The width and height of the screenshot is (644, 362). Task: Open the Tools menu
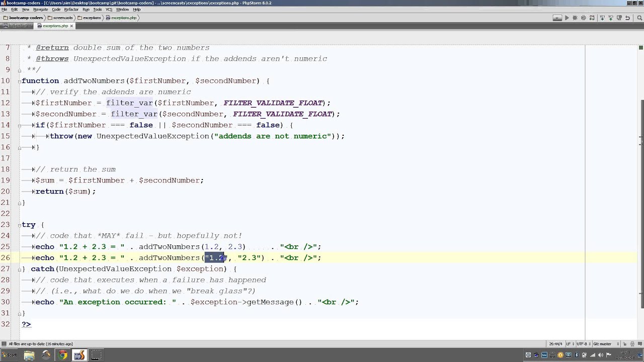(x=97, y=10)
